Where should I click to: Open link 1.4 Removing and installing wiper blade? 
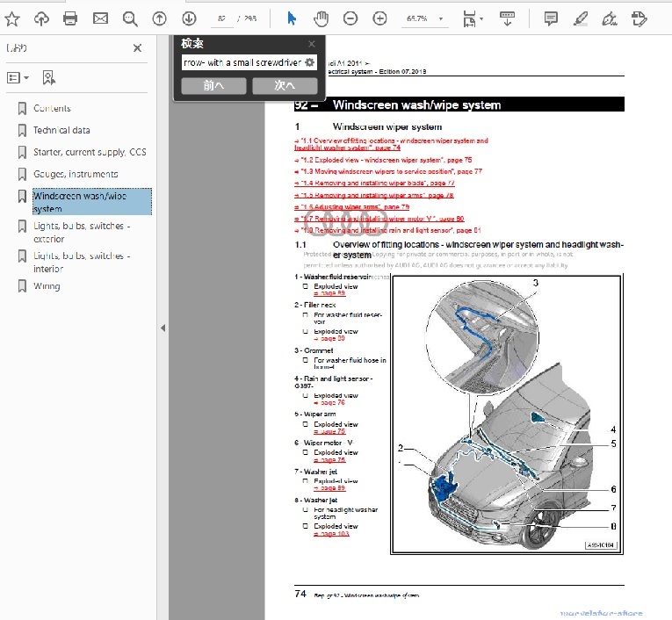[x=374, y=183]
